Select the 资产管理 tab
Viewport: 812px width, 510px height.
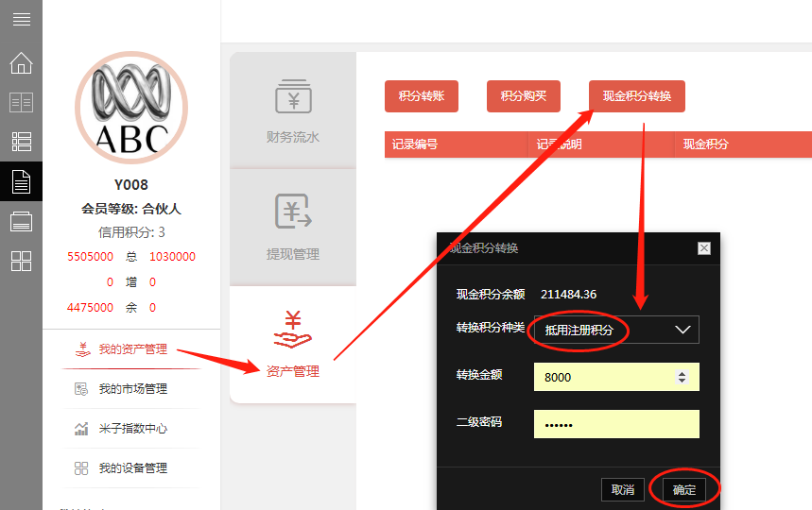[293, 345]
